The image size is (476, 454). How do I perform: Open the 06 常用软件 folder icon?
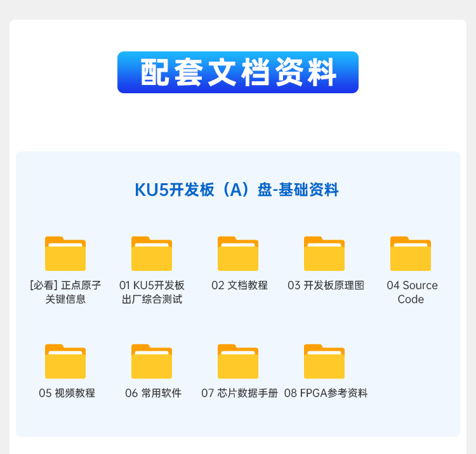point(152,361)
